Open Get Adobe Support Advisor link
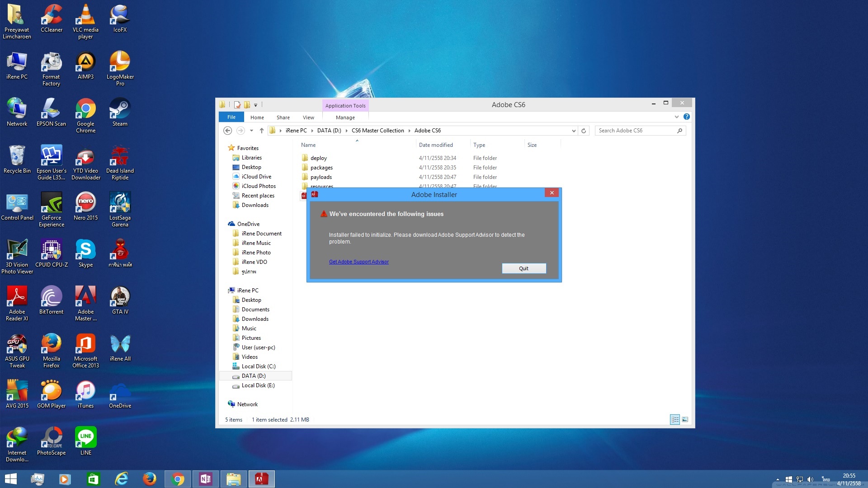The image size is (868, 488). pos(359,262)
